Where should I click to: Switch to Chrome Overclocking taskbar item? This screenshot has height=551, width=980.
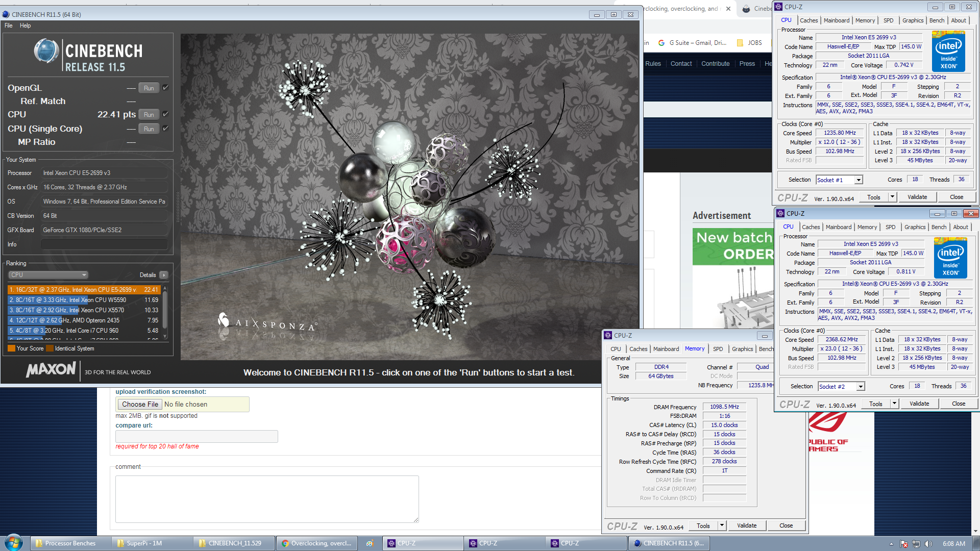316,543
